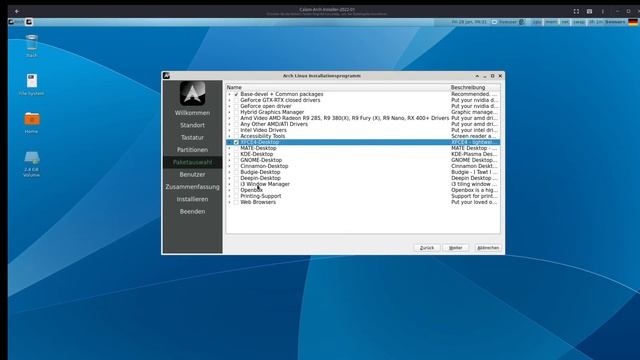This screenshot has height=360, width=640.
Task: Sort by the Name column header
Action: point(338,87)
